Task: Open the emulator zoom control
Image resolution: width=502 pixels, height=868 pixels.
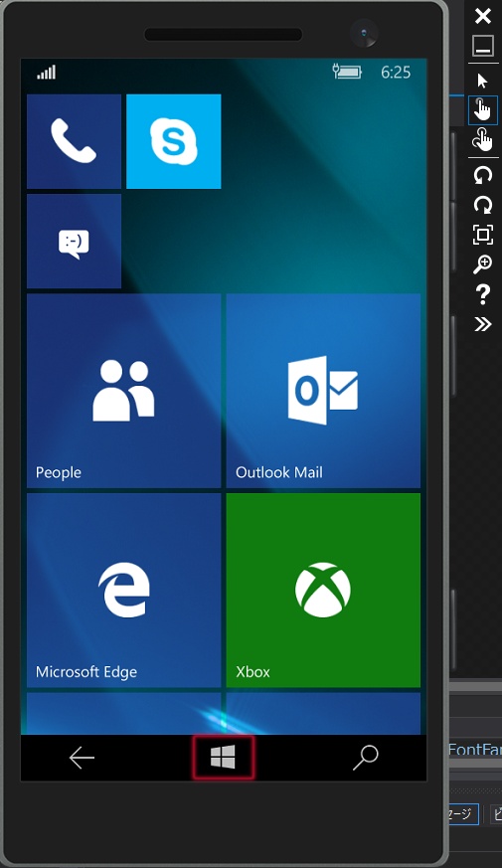Action: point(483,264)
